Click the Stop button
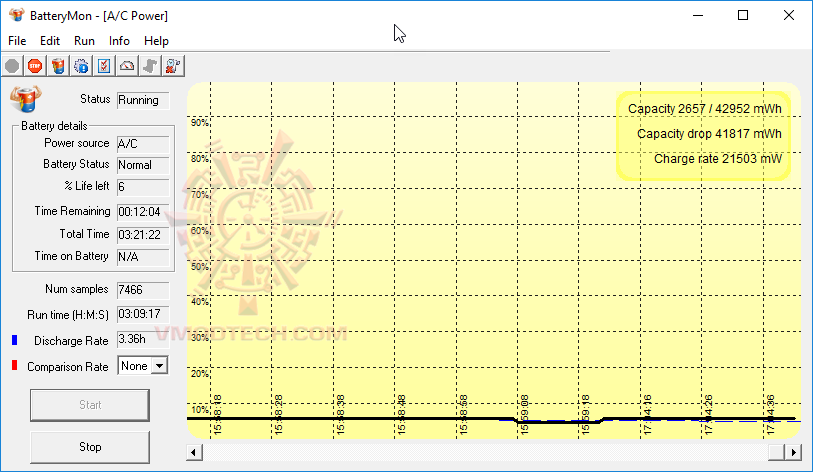The width and height of the screenshot is (813, 472). click(90, 447)
